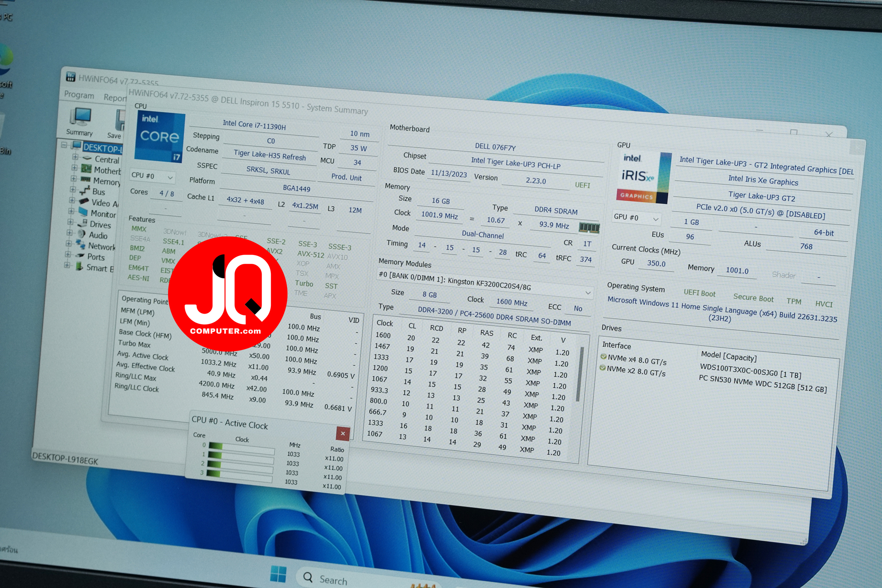Expand the Video Adapter tree node
The height and width of the screenshot is (588, 882).
71,200
